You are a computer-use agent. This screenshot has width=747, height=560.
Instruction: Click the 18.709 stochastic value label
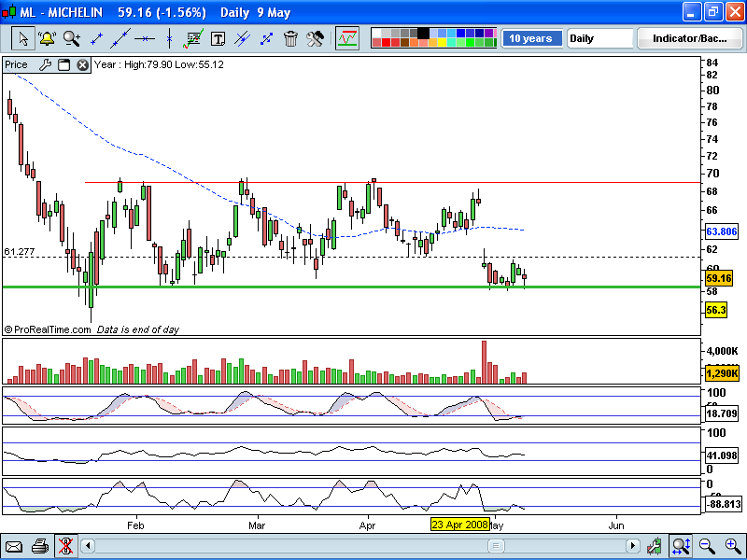click(x=722, y=413)
